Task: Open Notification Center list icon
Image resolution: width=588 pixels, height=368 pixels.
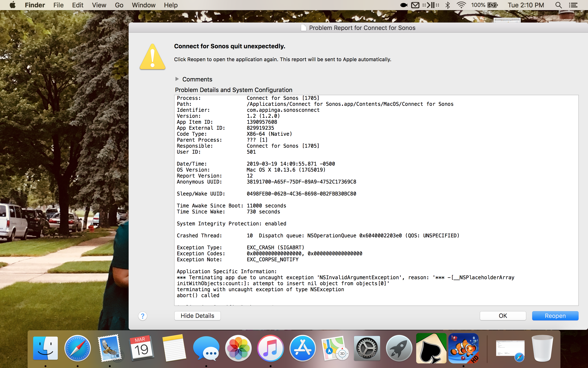Action: 573,5
